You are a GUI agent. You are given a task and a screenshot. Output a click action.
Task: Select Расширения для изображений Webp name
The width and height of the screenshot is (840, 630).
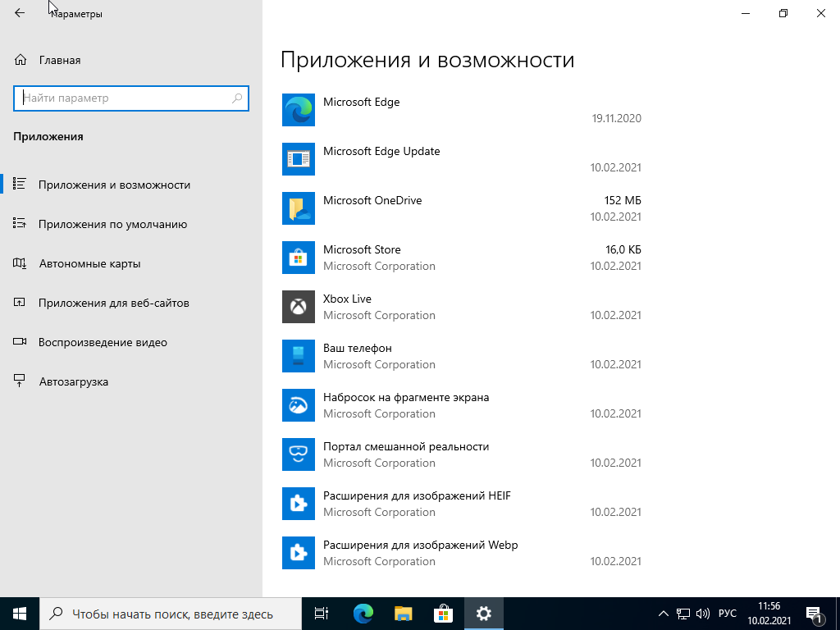(x=421, y=546)
